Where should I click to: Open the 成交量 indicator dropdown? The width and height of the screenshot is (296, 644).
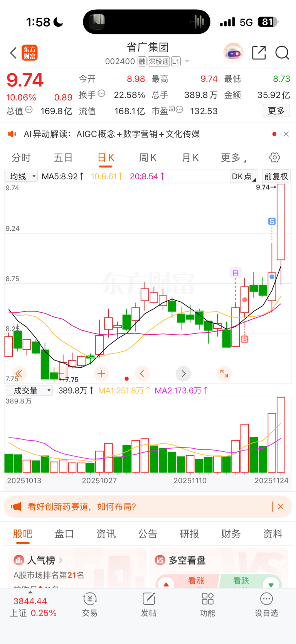(29, 390)
